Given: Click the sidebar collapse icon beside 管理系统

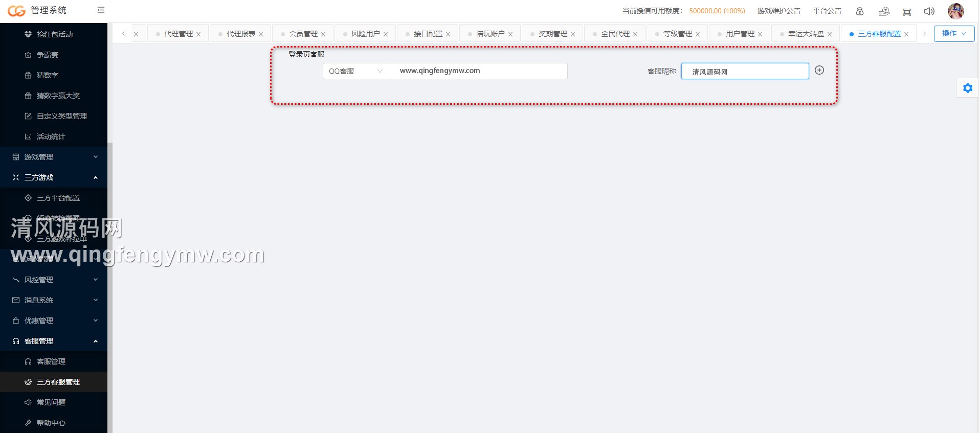Looking at the screenshot, I should (101, 10).
